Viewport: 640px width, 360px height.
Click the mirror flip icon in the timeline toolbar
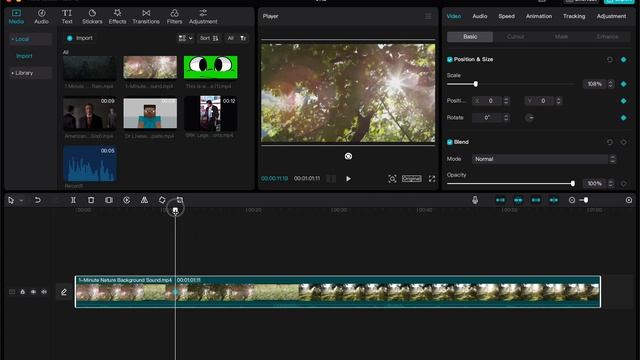[144, 200]
